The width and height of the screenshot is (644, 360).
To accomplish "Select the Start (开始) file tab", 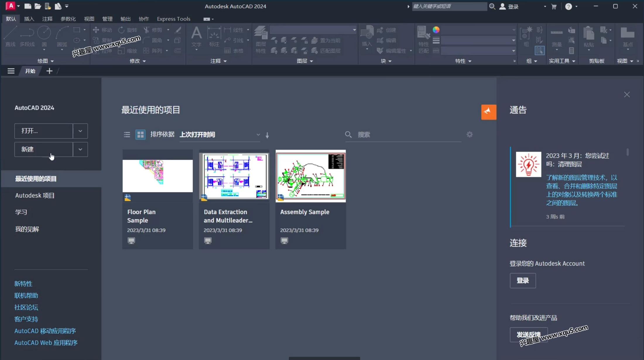I will [30, 71].
